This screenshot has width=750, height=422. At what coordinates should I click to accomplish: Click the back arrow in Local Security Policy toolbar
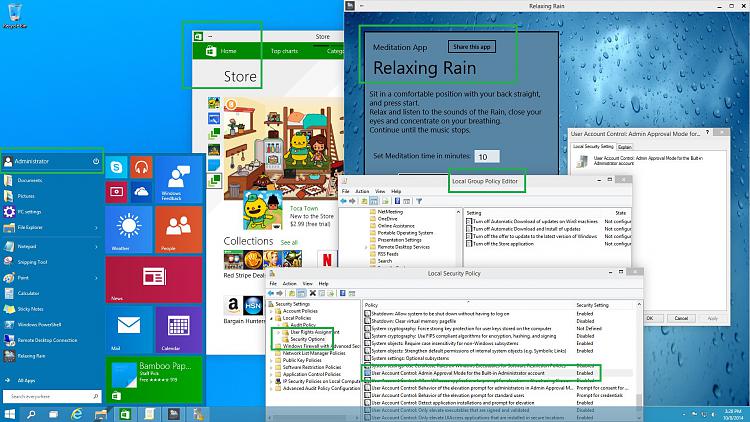(x=271, y=293)
